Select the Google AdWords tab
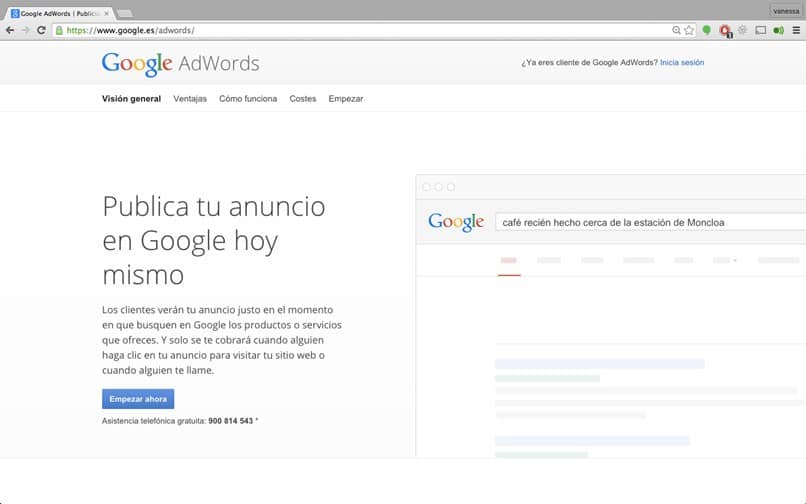 tap(60, 13)
